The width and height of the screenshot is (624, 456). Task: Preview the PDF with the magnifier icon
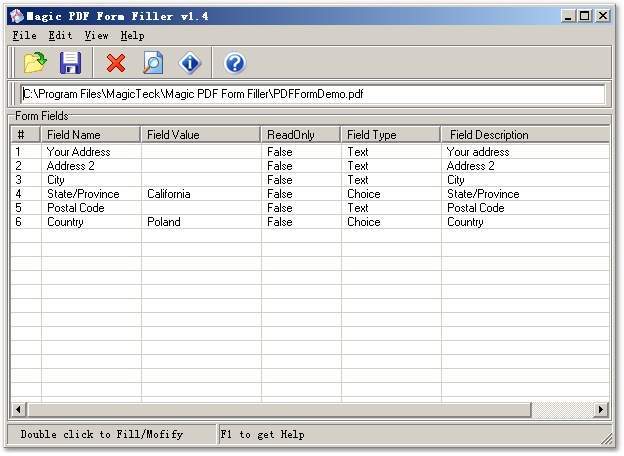point(153,63)
